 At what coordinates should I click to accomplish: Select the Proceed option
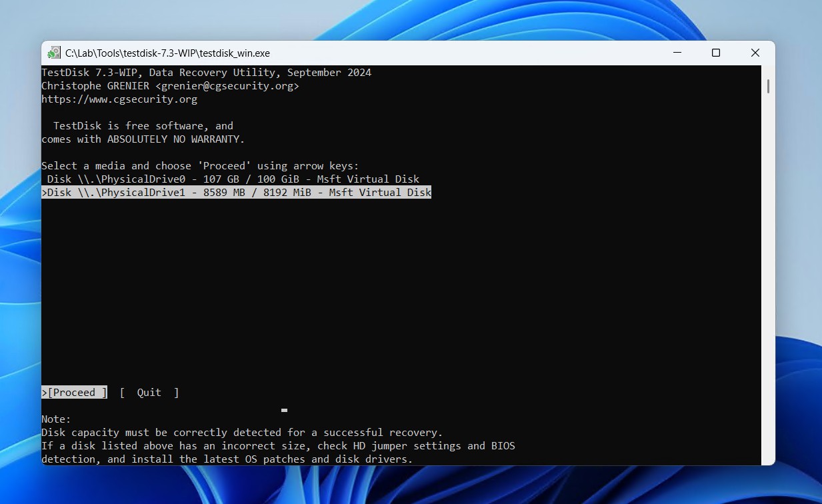(x=73, y=392)
